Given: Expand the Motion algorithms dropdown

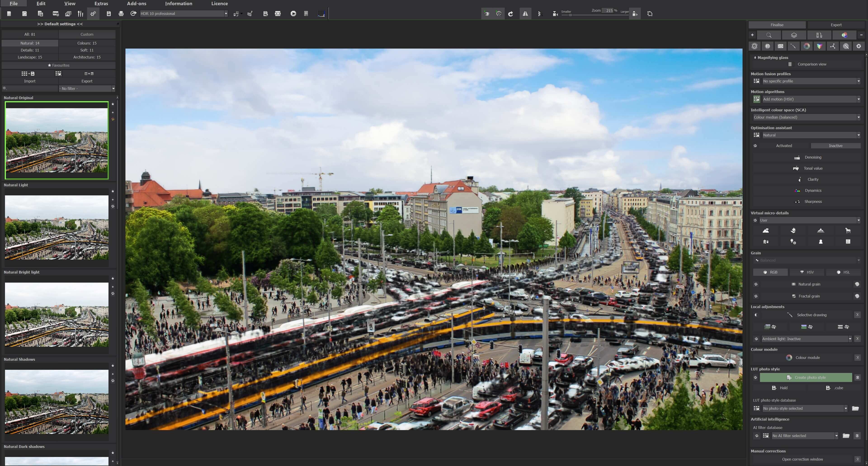Looking at the screenshot, I should click(x=858, y=99).
